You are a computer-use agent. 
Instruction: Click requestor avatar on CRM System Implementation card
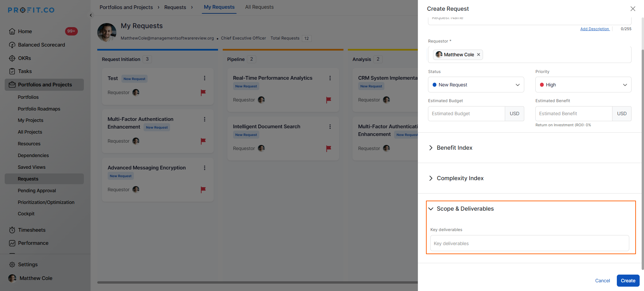tap(386, 100)
